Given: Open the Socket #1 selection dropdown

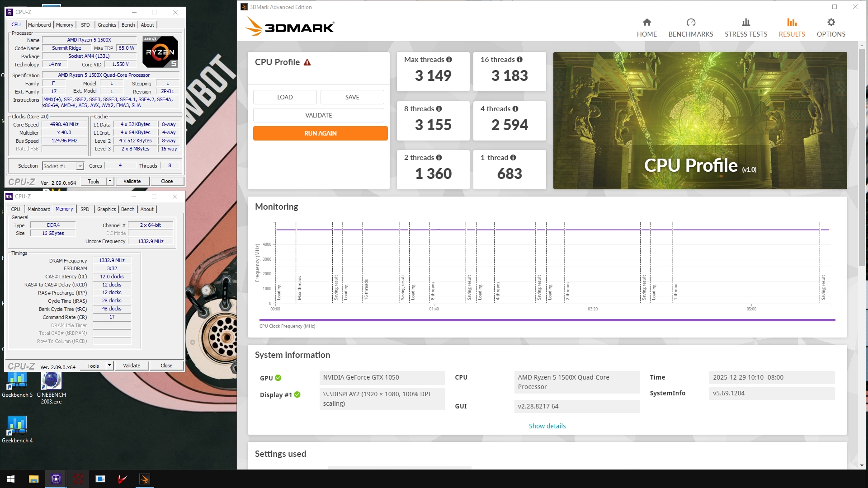Looking at the screenshot, I should (63, 166).
